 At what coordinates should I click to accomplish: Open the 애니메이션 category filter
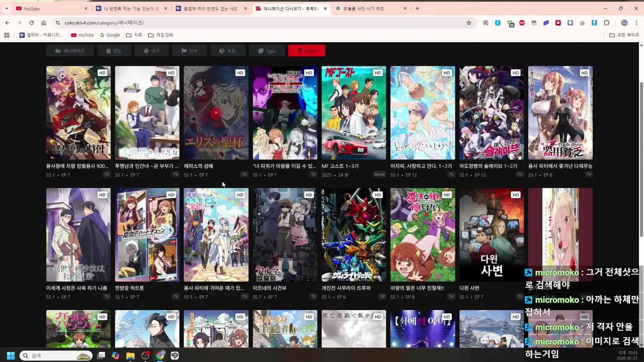70,51
